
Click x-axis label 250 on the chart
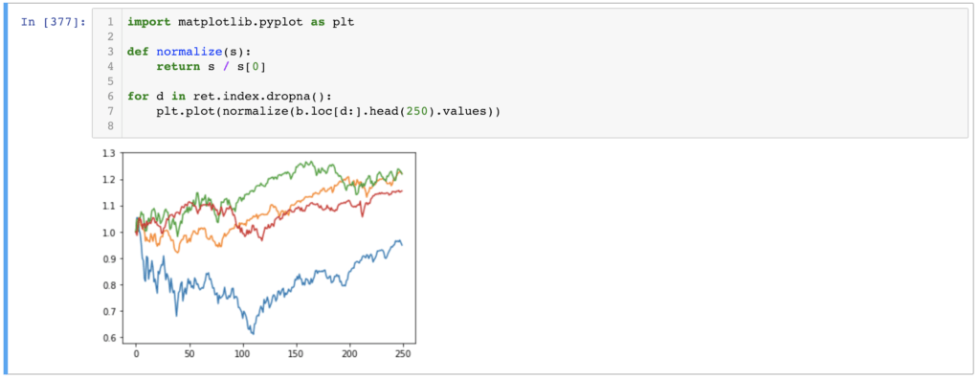(402, 354)
